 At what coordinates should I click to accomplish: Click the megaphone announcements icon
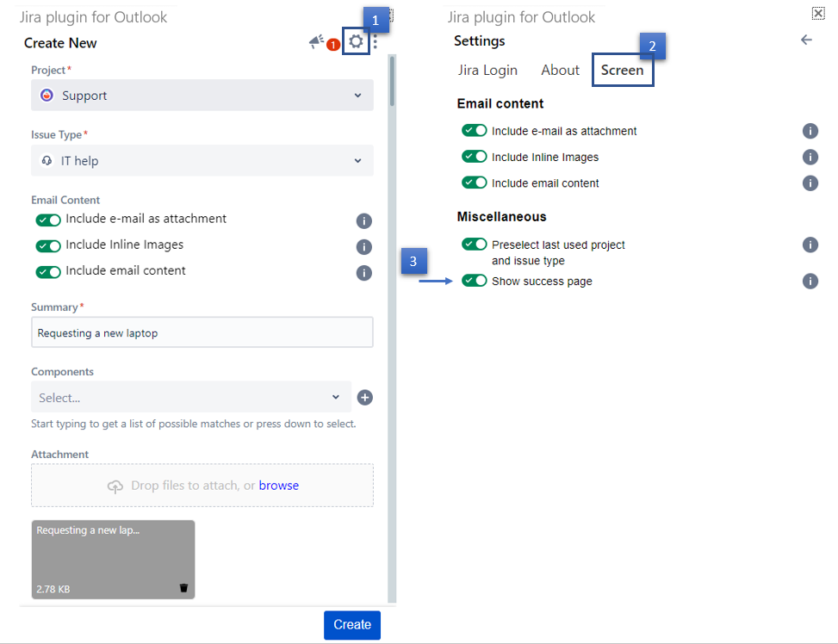point(317,42)
